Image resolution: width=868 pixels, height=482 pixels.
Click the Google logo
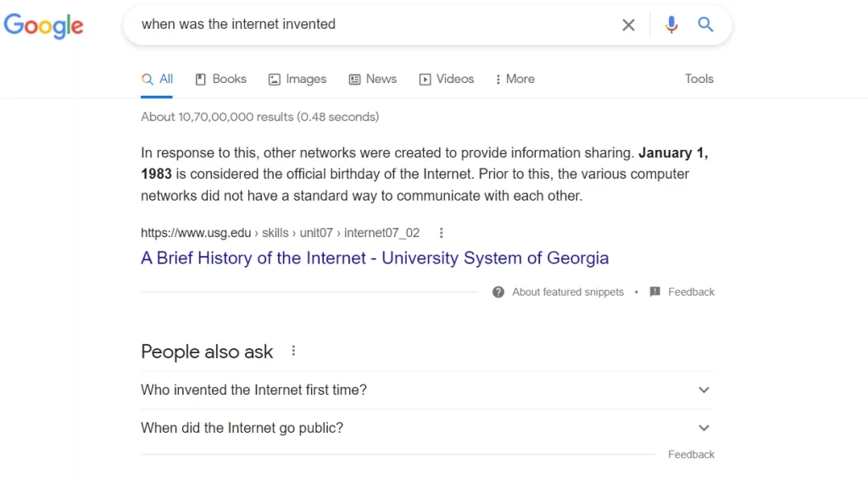pos(43,25)
